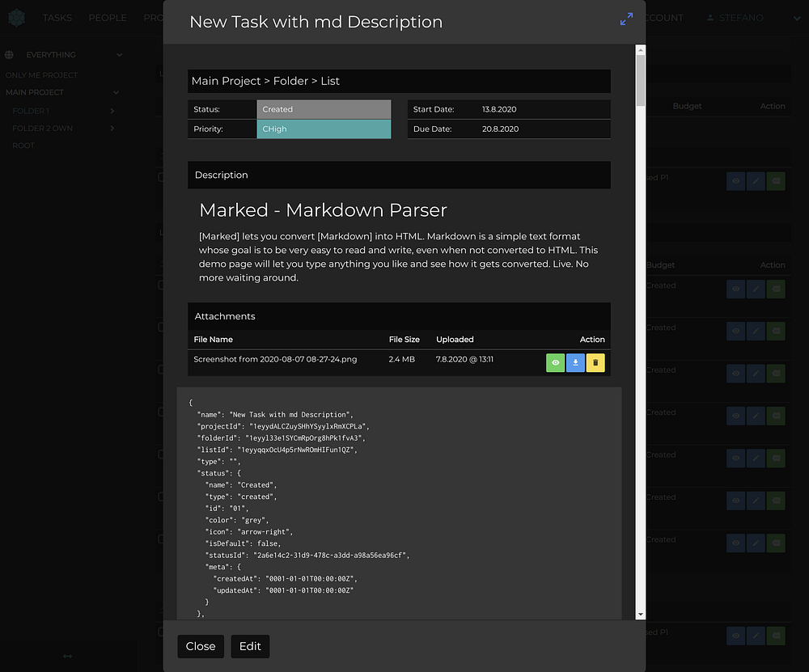Click the breadcrumb Main Project > Folder > List
This screenshot has width=809, height=672.
(265, 81)
